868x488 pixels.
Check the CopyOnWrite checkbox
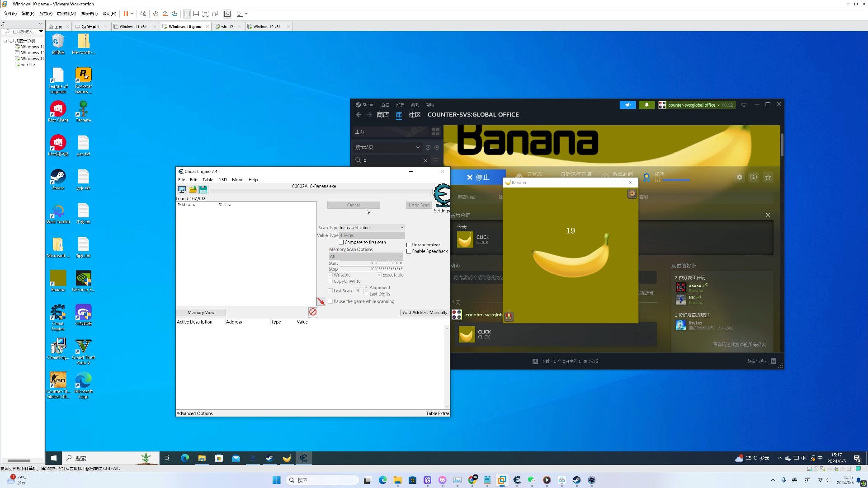coord(330,282)
